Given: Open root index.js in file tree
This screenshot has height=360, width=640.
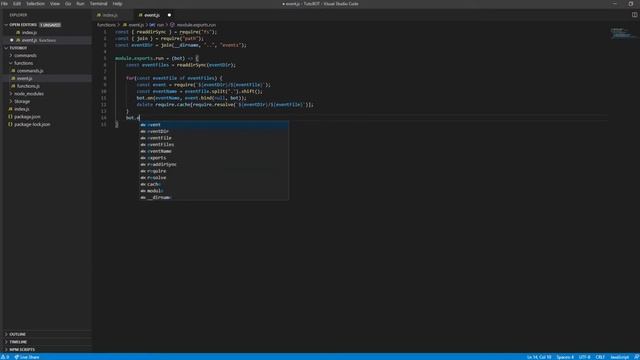Looking at the screenshot, I should pyautogui.click(x=22, y=109).
